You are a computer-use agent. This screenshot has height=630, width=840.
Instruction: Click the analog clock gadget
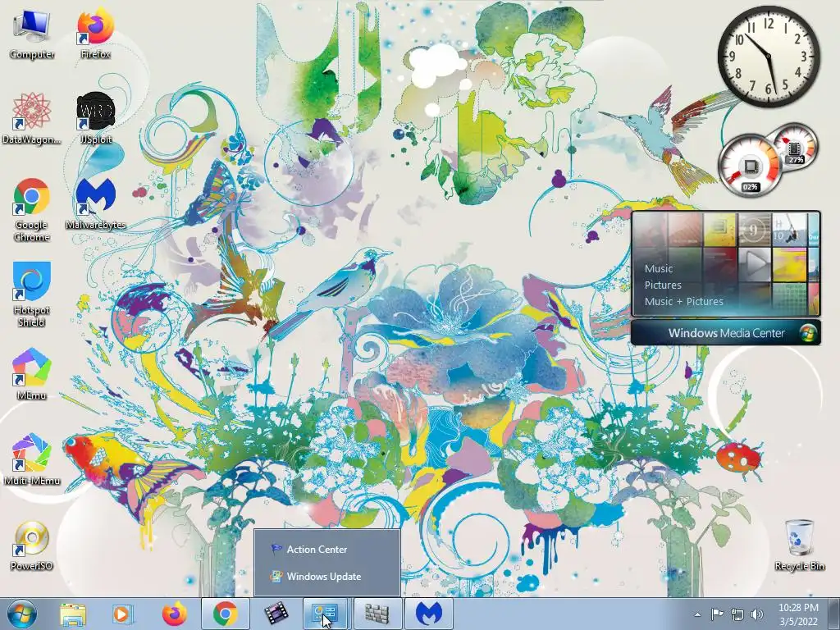769,56
